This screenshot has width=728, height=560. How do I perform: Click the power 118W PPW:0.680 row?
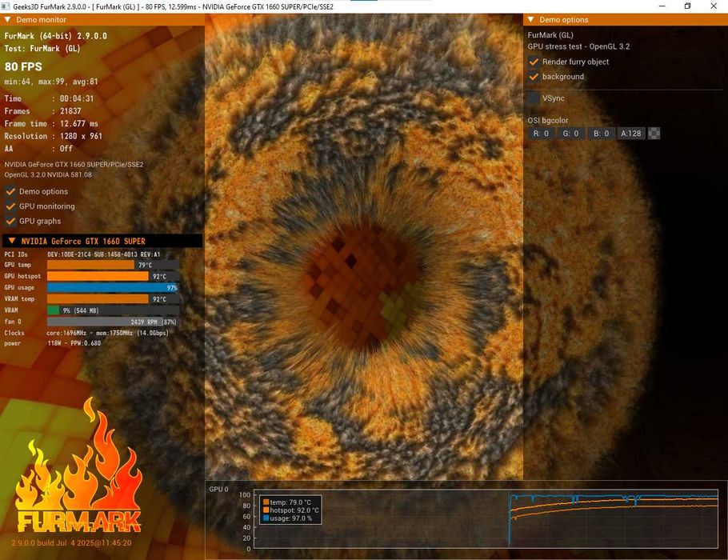coord(53,344)
